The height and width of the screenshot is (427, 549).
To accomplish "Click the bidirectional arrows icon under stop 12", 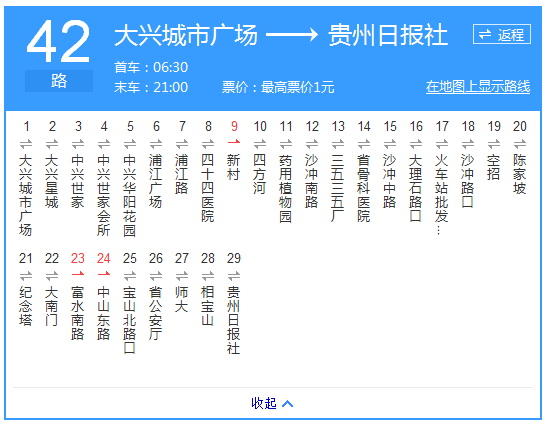I will point(312,144).
